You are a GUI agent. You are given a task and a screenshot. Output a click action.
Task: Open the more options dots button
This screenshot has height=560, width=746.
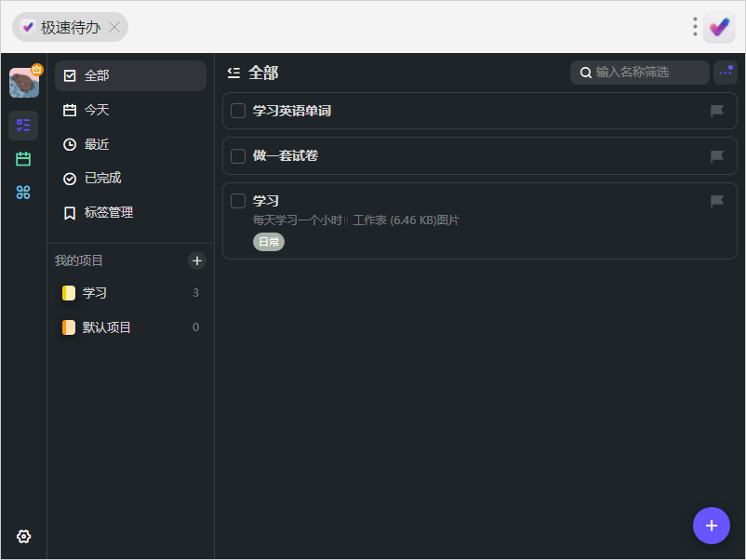tap(725, 73)
